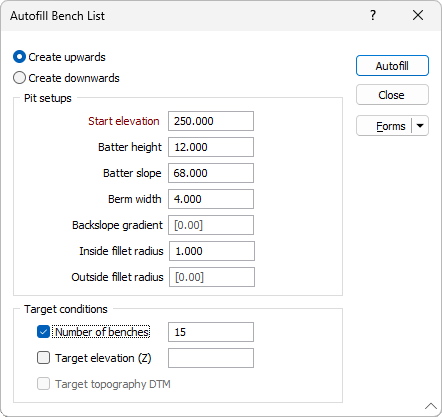Close the Autofill Bench List dialog

pyautogui.click(x=418, y=15)
